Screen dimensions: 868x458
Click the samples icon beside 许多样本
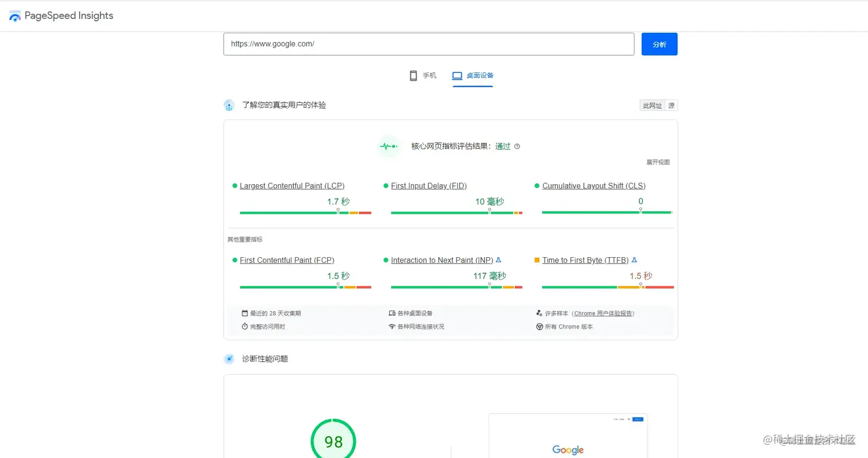point(539,313)
